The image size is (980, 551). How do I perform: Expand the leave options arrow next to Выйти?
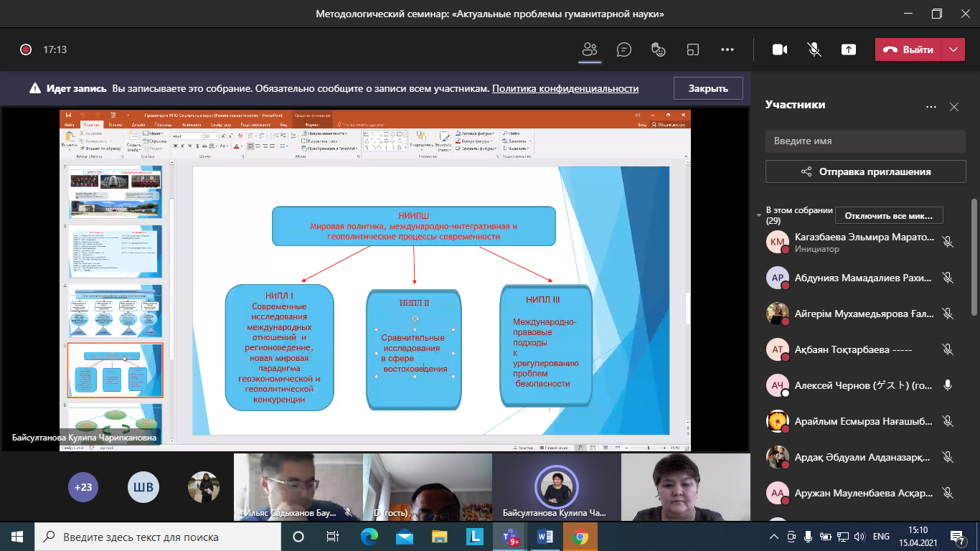point(953,50)
